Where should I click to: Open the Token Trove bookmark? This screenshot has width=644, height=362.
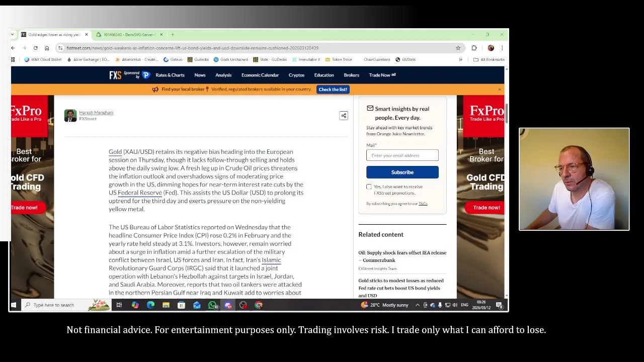click(x=339, y=59)
